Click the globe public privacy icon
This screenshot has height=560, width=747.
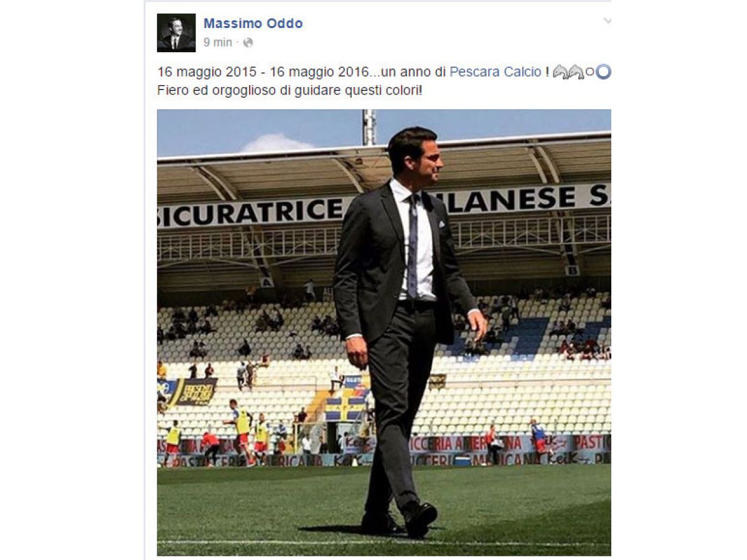[x=248, y=43]
